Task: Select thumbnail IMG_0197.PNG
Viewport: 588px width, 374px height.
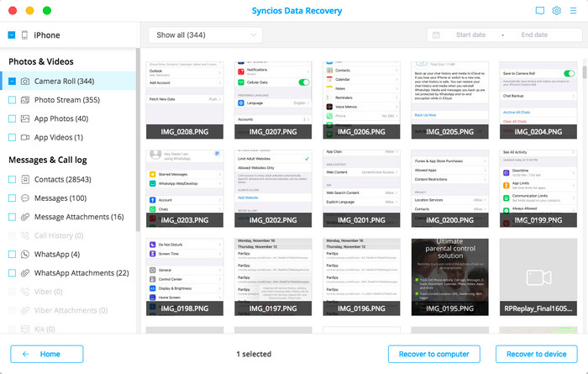Action: point(273,277)
